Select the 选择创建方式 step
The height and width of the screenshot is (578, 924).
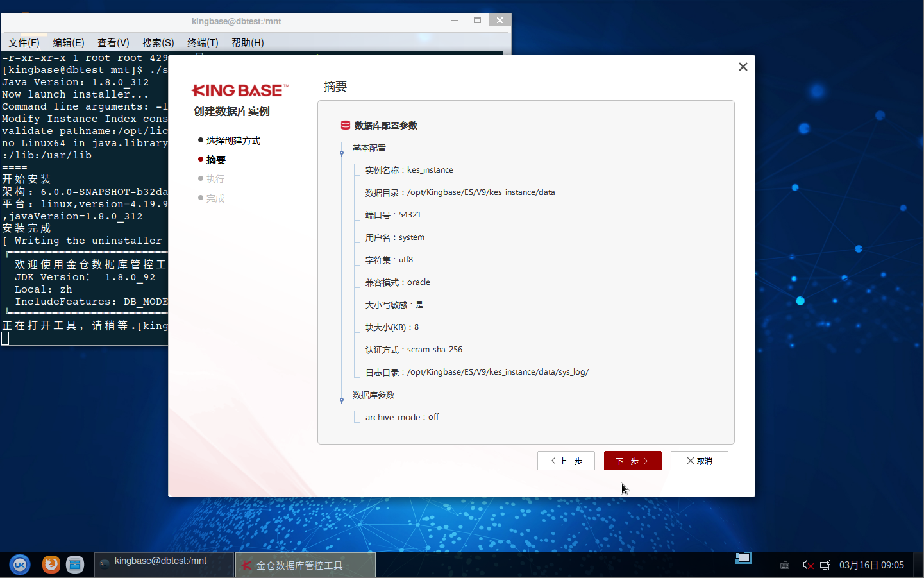(x=233, y=140)
